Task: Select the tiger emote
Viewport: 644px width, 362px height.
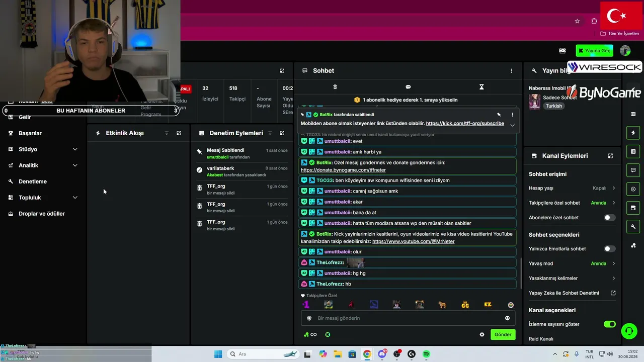Action: [442, 305]
